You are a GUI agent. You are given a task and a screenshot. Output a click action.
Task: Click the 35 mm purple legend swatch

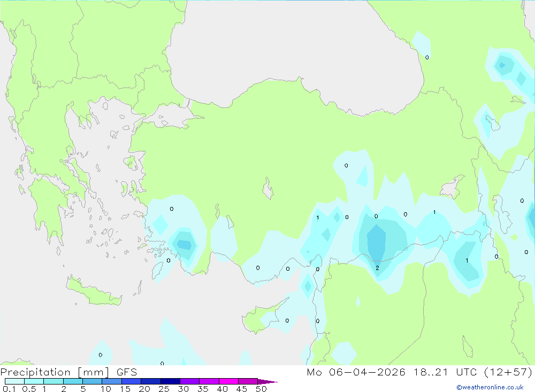pyautogui.click(x=209, y=381)
